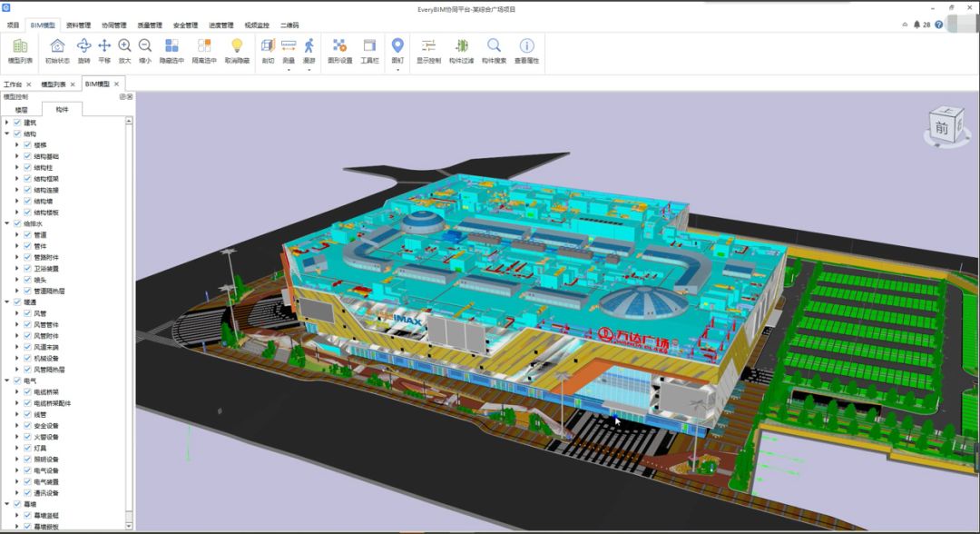
Task: Toggle the 结构柱 checkbox
Action: (27, 168)
